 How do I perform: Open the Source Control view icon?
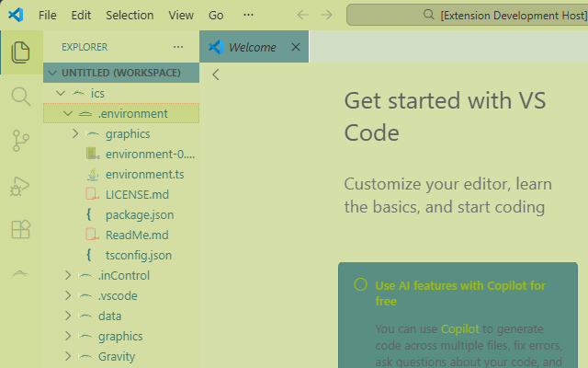point(20,141)
